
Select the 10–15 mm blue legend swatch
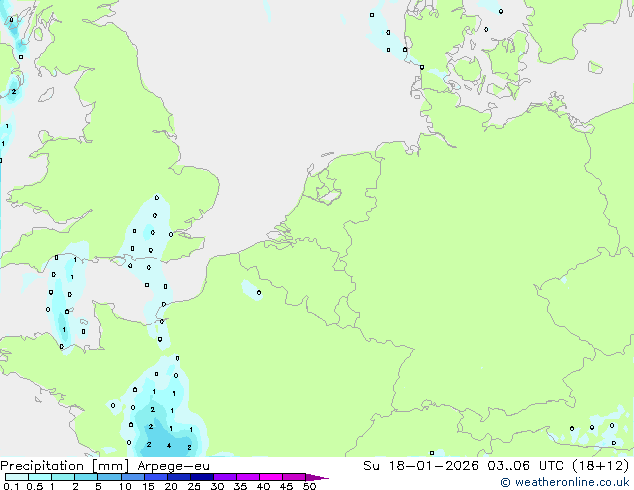pyautogui.click(x=132, y=477)
